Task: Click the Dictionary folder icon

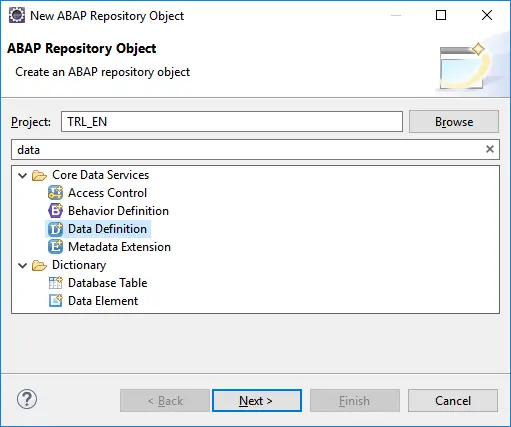Action: click(39, 265)
